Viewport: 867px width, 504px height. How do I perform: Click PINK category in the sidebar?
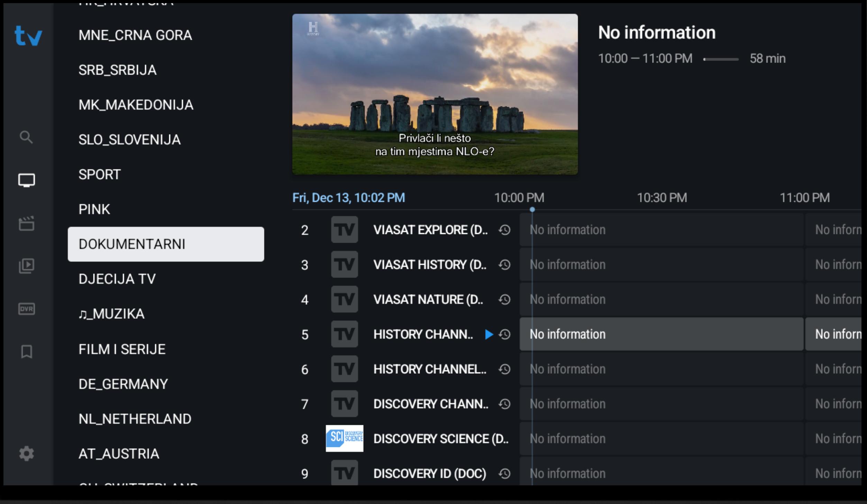pyautogui.click(x=94, y=209)
